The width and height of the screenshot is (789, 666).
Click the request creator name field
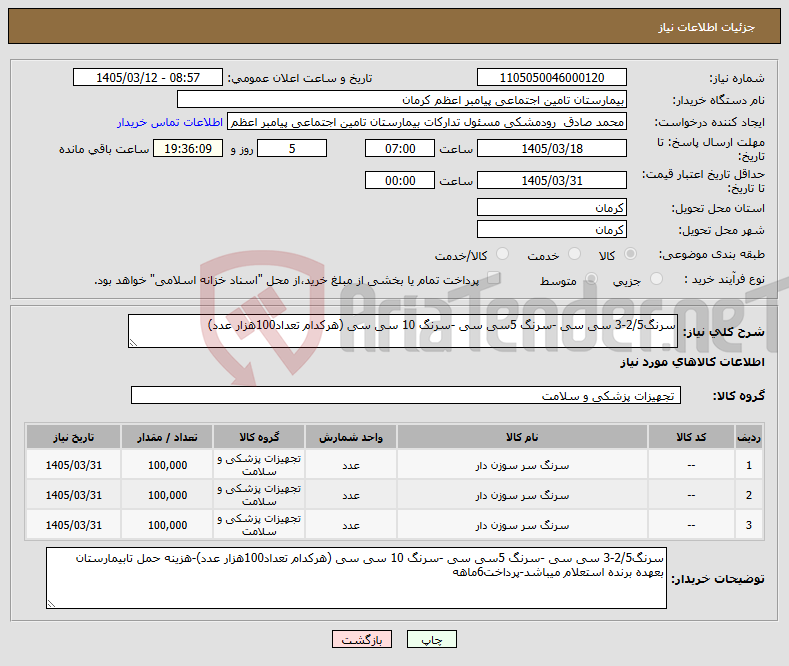point(427,122)
